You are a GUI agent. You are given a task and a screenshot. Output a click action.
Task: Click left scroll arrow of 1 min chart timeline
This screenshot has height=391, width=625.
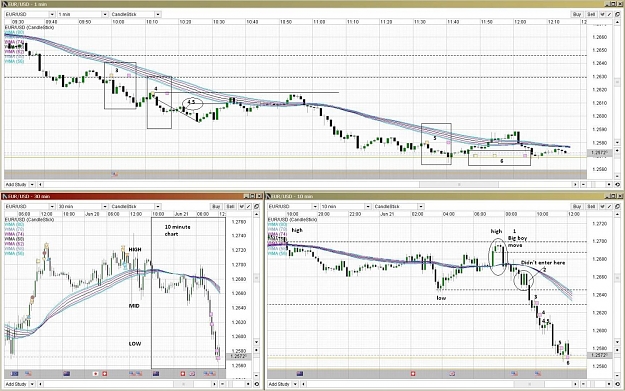point(40,185)
